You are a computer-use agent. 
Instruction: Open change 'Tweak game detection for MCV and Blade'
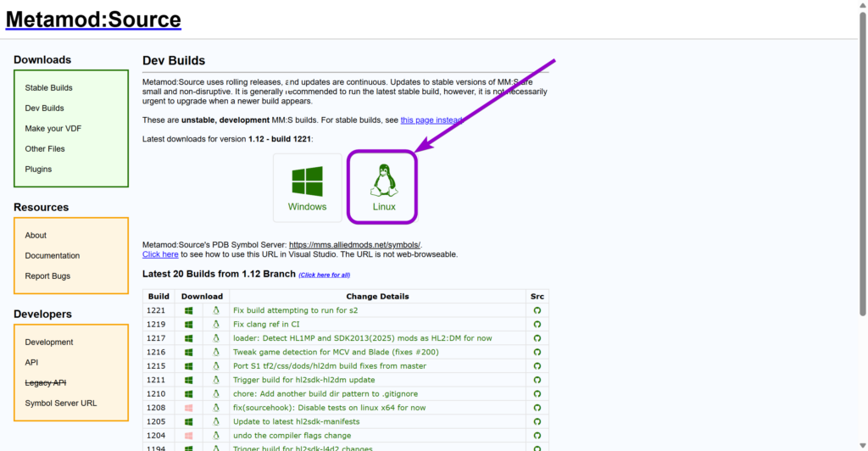point(336,352)
